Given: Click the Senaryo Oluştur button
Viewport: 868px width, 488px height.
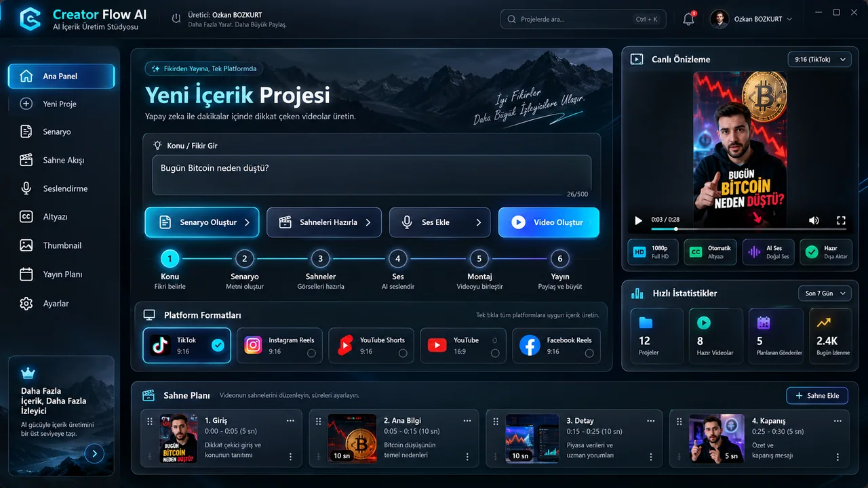Looking at the screenshot, I should (x=202, y=222).
